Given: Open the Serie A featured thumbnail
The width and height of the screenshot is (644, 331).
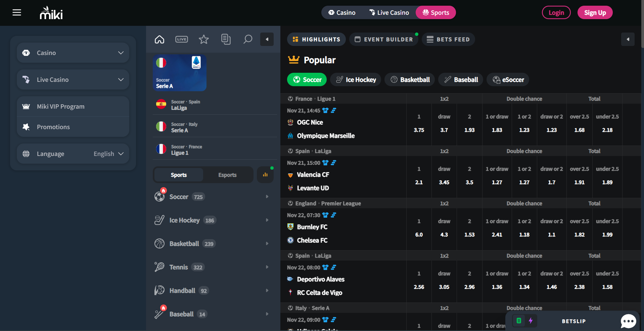Looking at the screenshot, I should point(180,73).
